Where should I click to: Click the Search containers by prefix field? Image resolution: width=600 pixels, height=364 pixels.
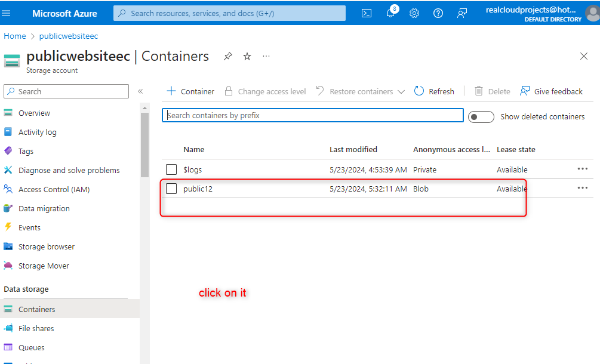312,115
